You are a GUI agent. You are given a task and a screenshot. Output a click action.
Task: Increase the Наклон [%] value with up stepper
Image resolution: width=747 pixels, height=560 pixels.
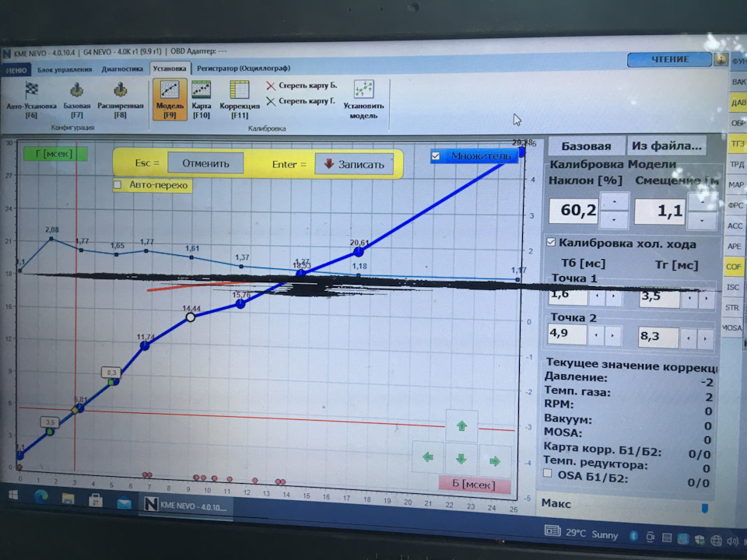[x=614, y=202]
